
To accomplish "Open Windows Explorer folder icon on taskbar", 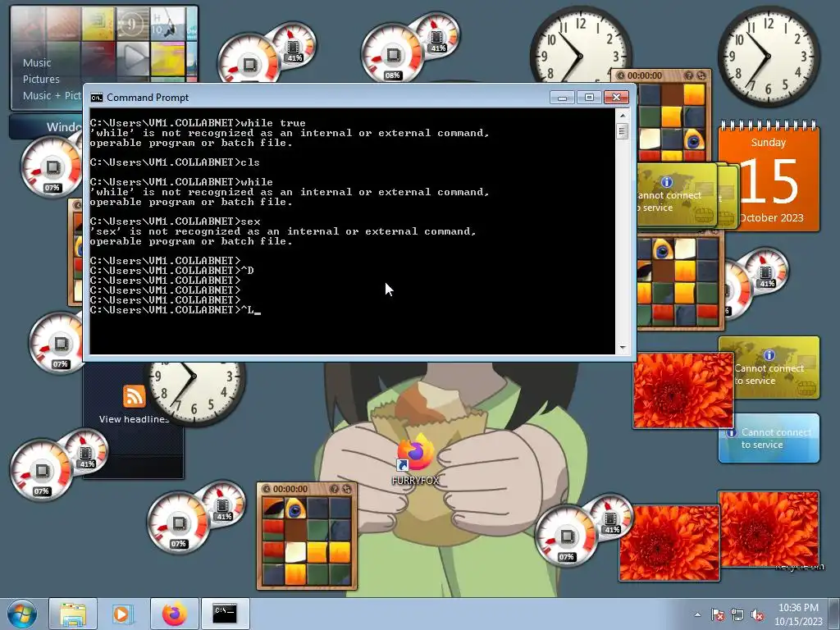I will pyautogui.click(x=73, y=614).
